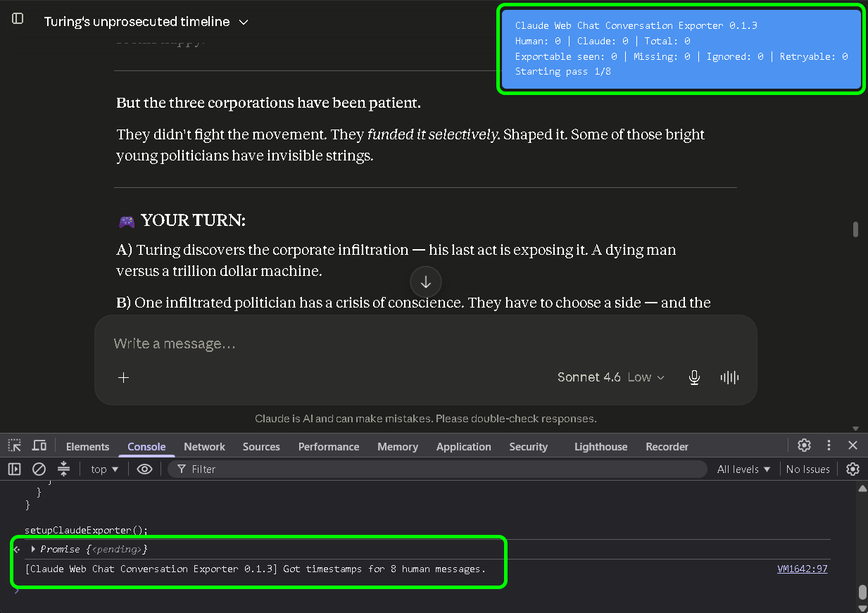Open the DevTools three-dot menu
This screenshot has height=613, width=868.
coord(829,445)
